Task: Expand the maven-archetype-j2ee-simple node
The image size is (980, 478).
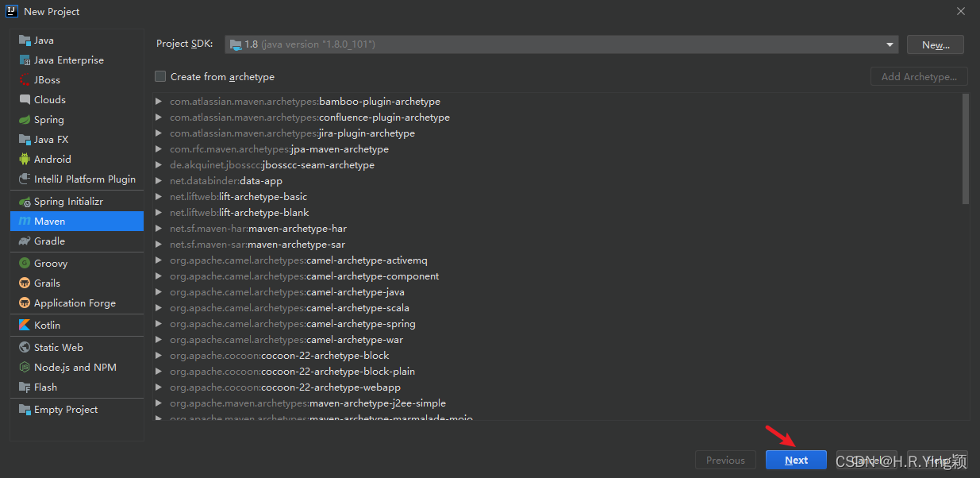Action: point(159,403)
